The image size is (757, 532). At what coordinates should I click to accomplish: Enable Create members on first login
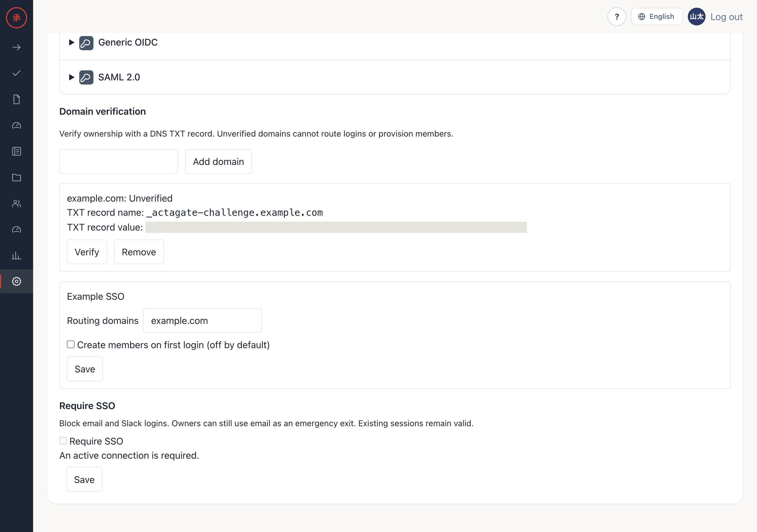(71, 344)
